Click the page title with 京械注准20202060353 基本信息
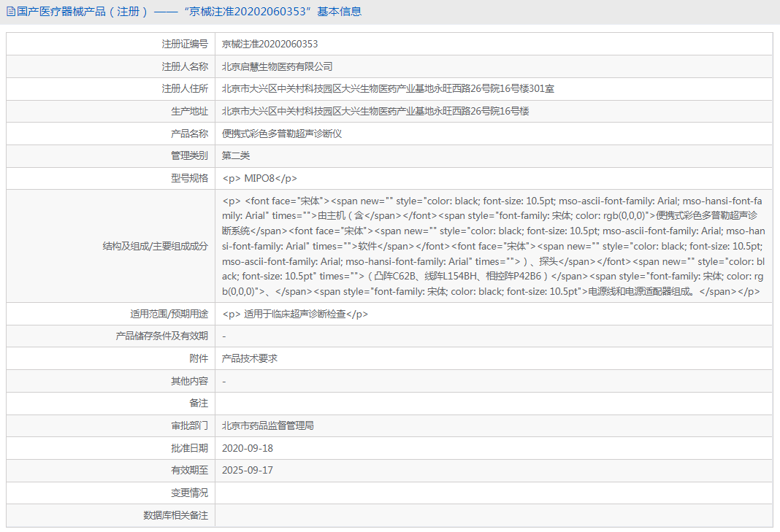This screenshot has height=532, width=780. [189, 12]
